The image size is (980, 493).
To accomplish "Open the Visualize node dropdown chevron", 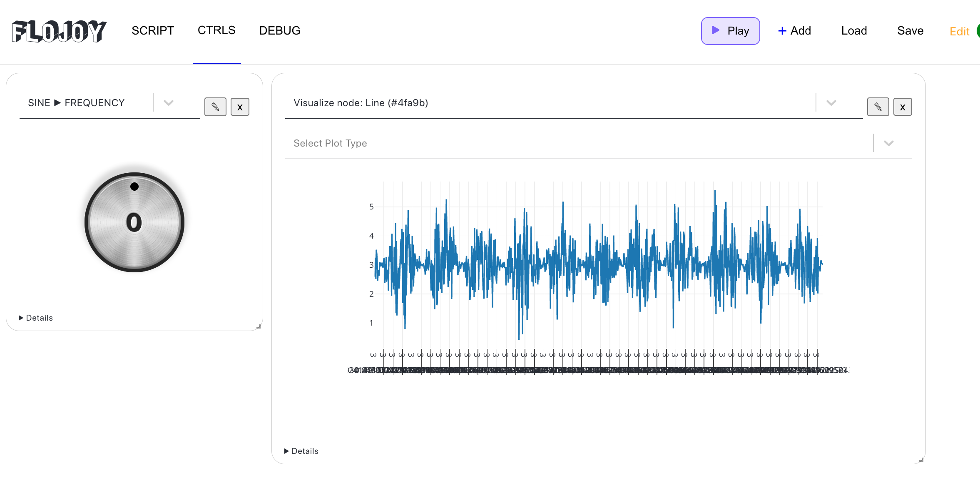I will [831, 103].
